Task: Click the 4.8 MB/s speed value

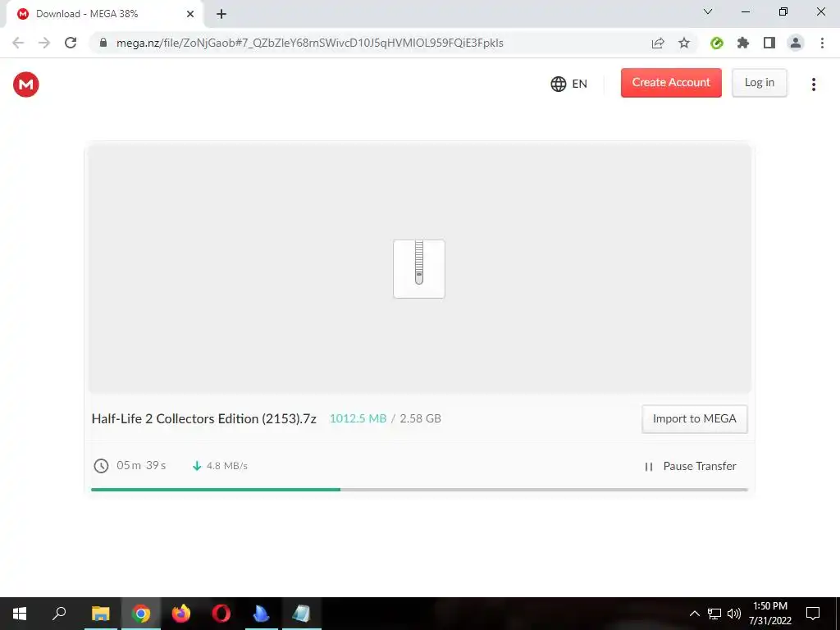Action: coord(227,466)
